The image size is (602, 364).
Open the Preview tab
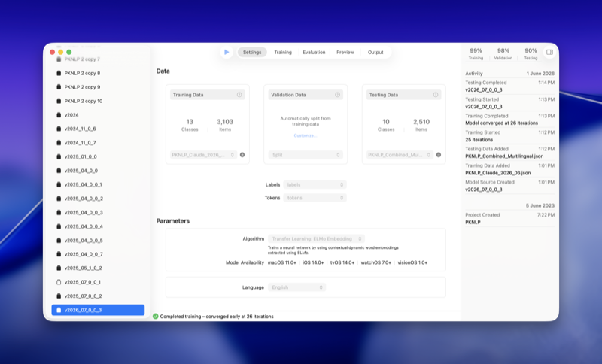click(x=345, y=52)
